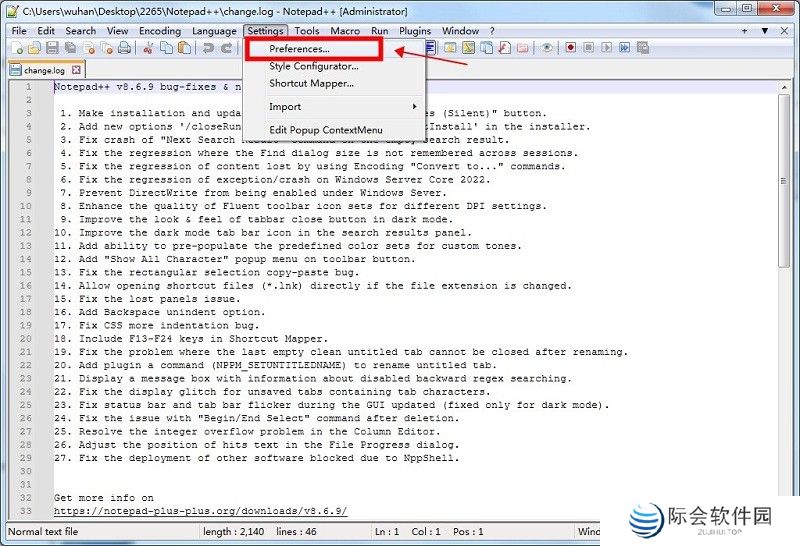Open the Function List toolbar icon

point(504,48)
